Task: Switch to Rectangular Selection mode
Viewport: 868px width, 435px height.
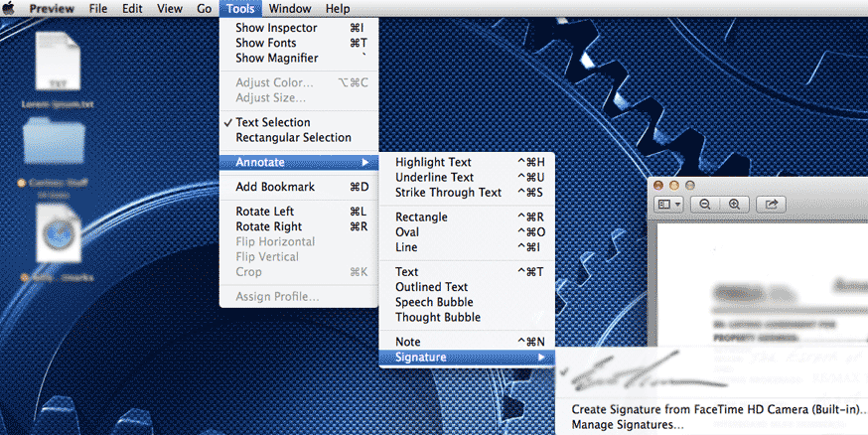Action: (x=293, y=138)
